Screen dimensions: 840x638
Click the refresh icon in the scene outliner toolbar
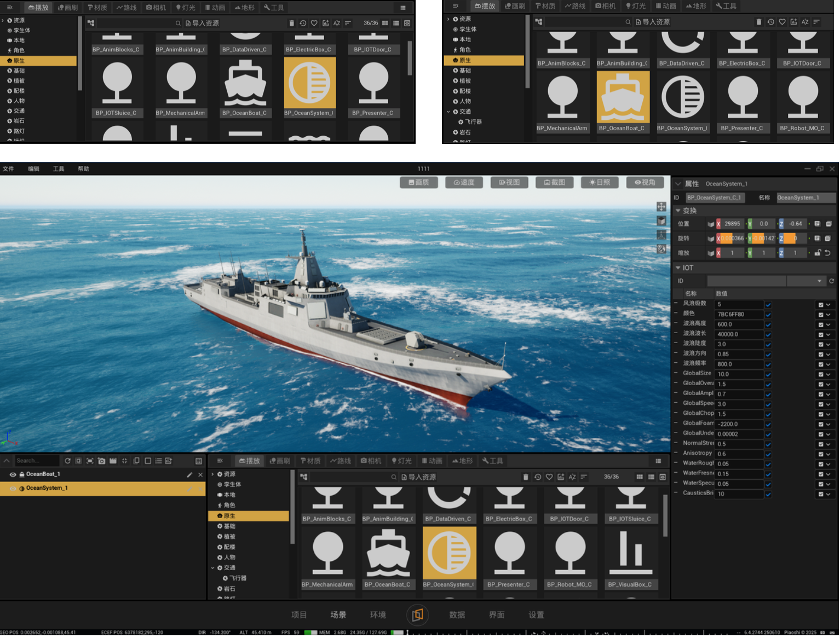67,461
